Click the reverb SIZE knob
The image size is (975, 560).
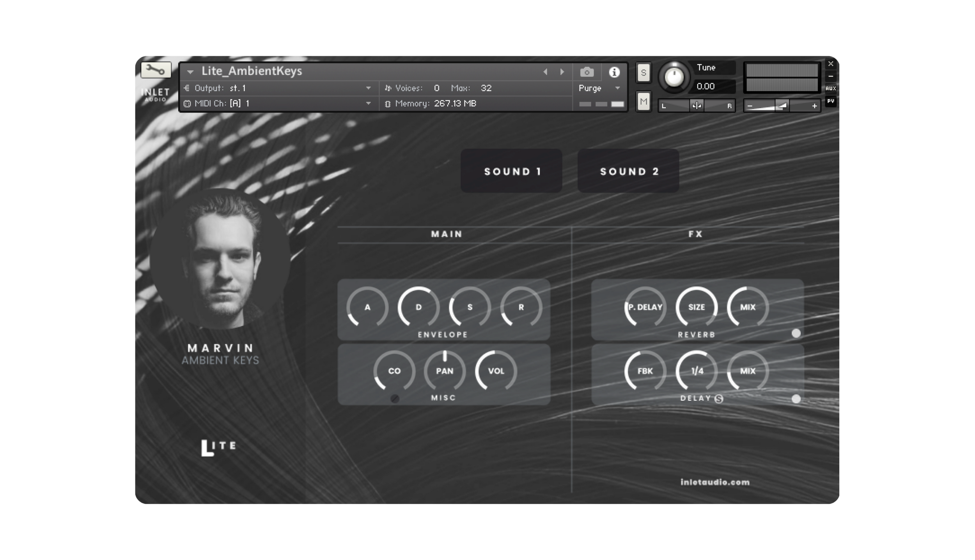click(x=697, y=307)
